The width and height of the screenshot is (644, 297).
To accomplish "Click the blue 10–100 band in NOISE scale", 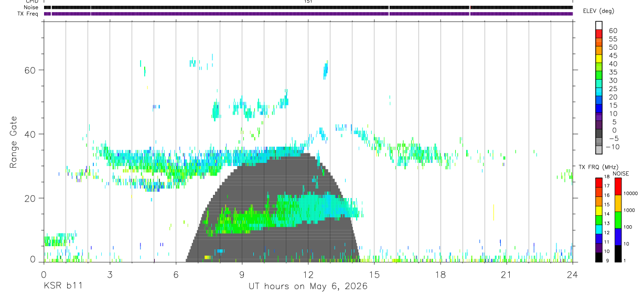I will tap(618, 236).
